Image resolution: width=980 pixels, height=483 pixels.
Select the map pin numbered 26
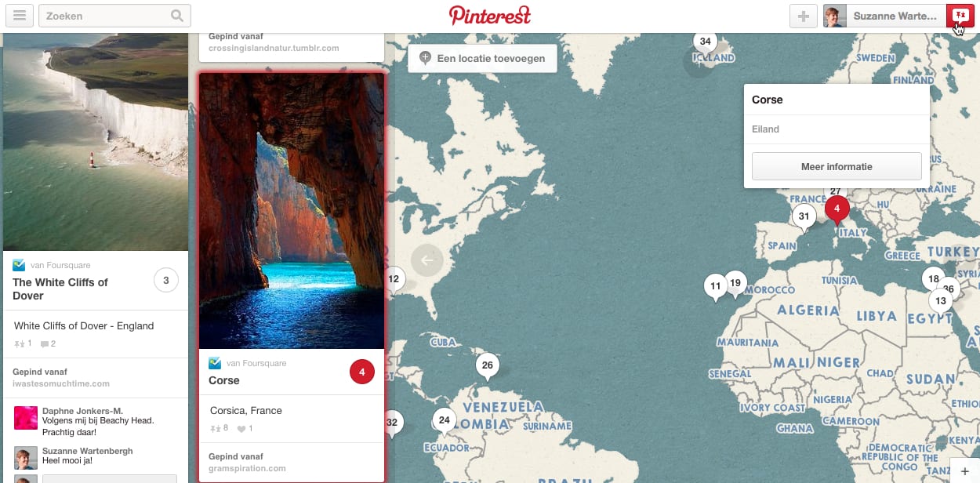[488, 366]
